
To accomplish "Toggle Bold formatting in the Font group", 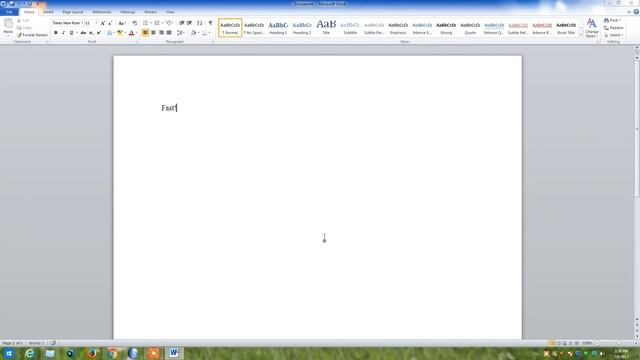I will [x=56, y=33].
